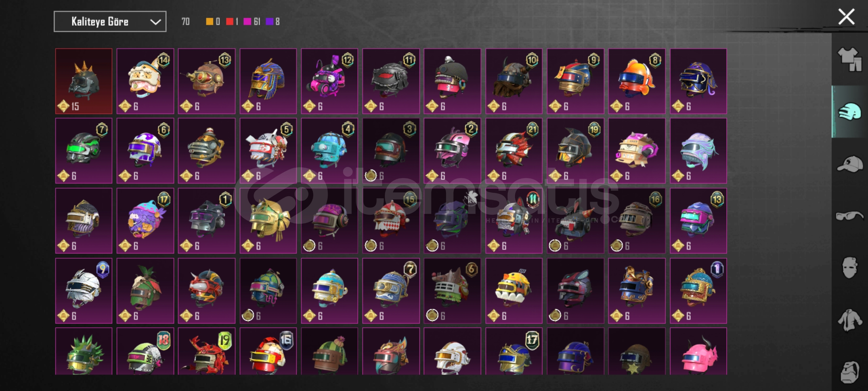The width and height of the screenshot is (868, 391).
Task: Open the face mask category icon
Action: [x=850, y=268]
